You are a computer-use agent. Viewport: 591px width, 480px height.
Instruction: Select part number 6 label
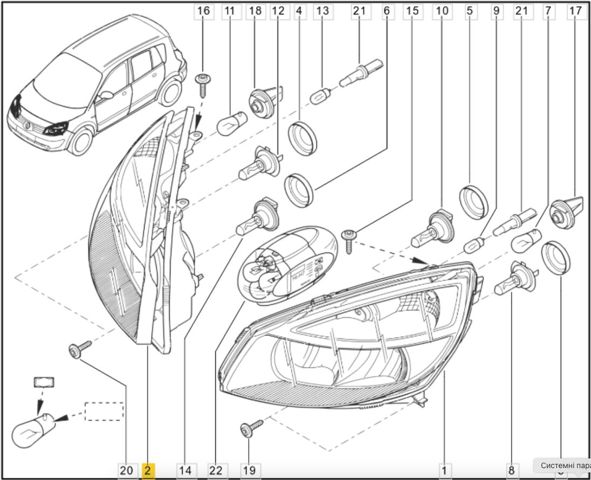tap(387, 11)
